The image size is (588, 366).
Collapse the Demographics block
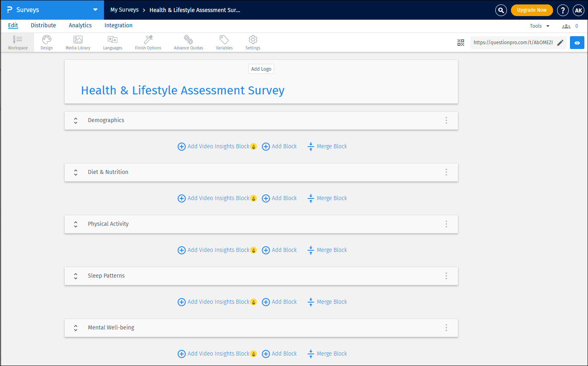tap(75, 120)
